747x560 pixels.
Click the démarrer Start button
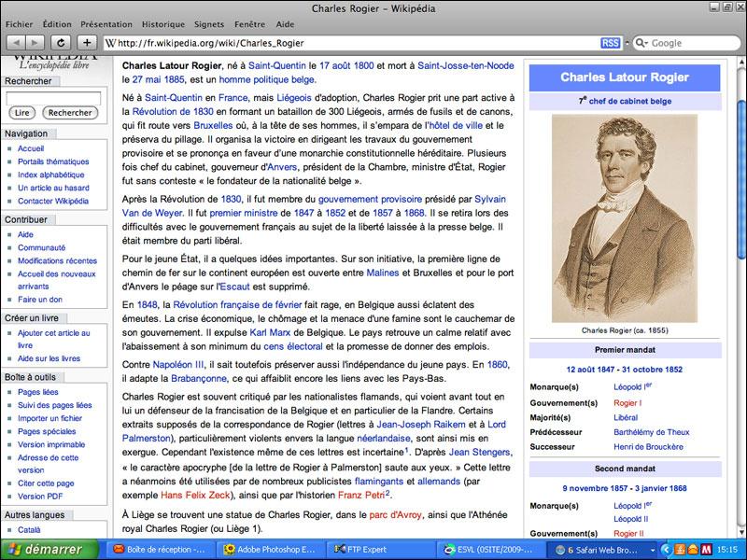coord(49,550)
